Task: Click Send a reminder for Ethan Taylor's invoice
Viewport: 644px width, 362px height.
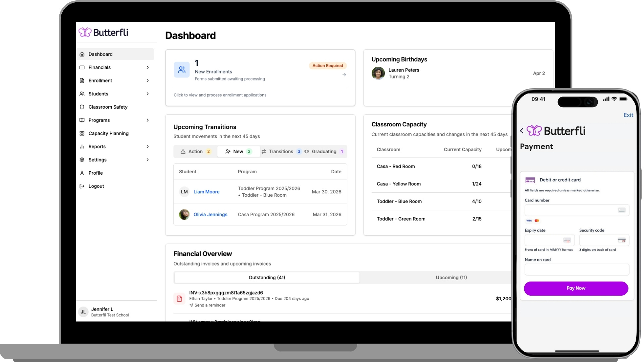Action: pyautogui.click(x=210, y=305)
